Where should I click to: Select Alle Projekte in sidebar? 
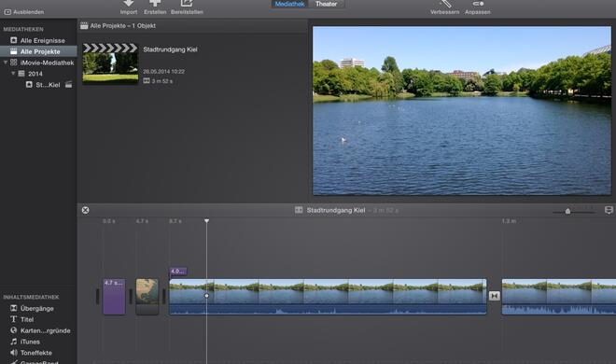tap(38, 51)
